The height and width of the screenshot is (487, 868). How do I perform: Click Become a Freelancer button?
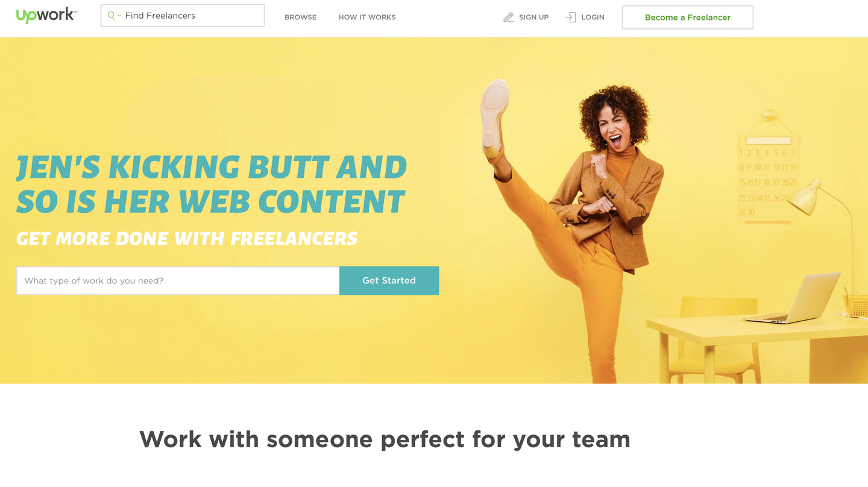[x=688, y=17]
